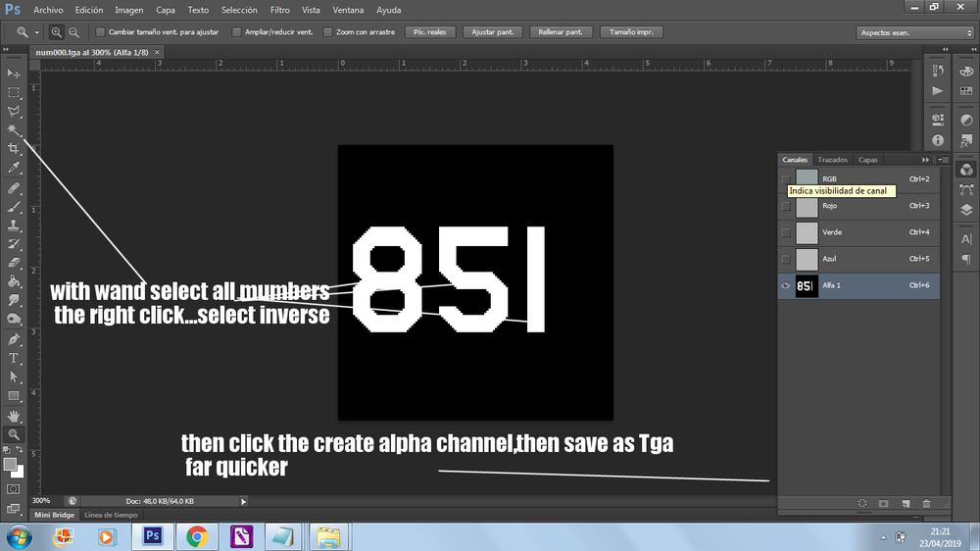Open 'Aspectos esen.' workspace dropdown
The image size is (980, 551).
[915, 32]
